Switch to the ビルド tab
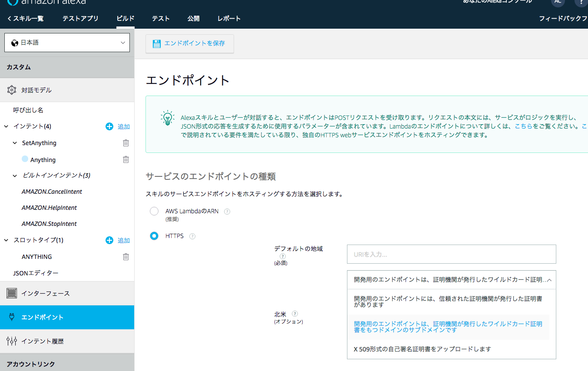 (126, 19)
